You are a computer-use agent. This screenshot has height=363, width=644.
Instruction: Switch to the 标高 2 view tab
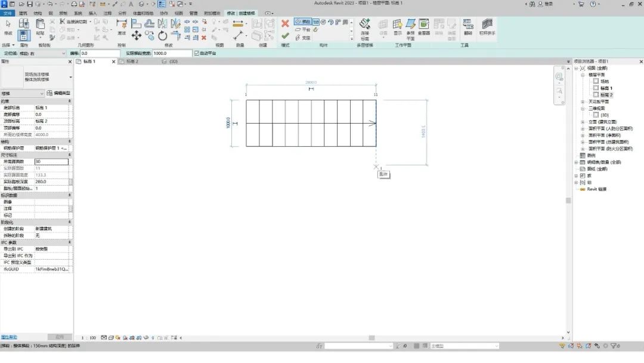tap(128, 61)
